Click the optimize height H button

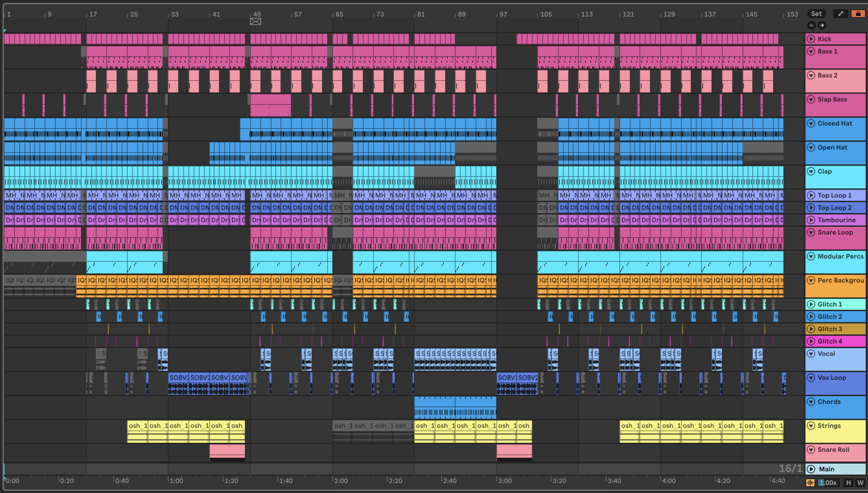point(848,482)
